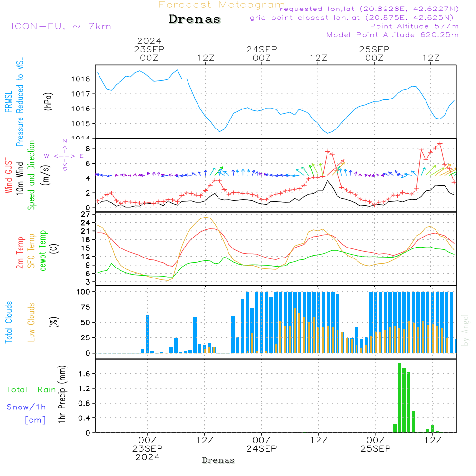
Task: Click the 1018 pressure tick label
Action: 81,79
